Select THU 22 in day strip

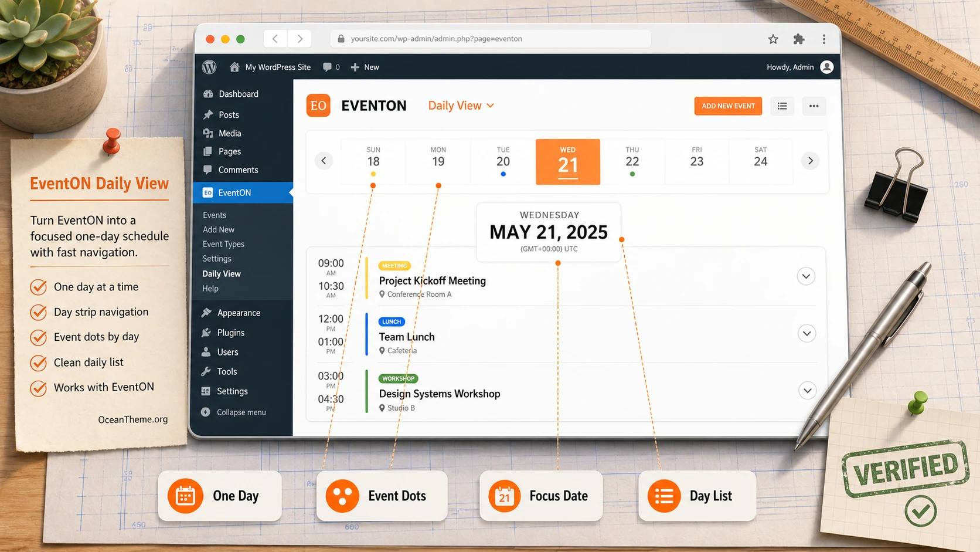(x=632, y=161)
